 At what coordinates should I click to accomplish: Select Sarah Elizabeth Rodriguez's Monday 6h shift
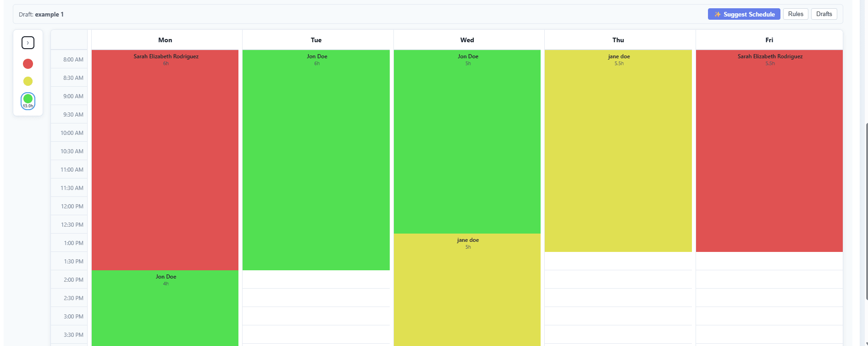[x=165, y=160]
